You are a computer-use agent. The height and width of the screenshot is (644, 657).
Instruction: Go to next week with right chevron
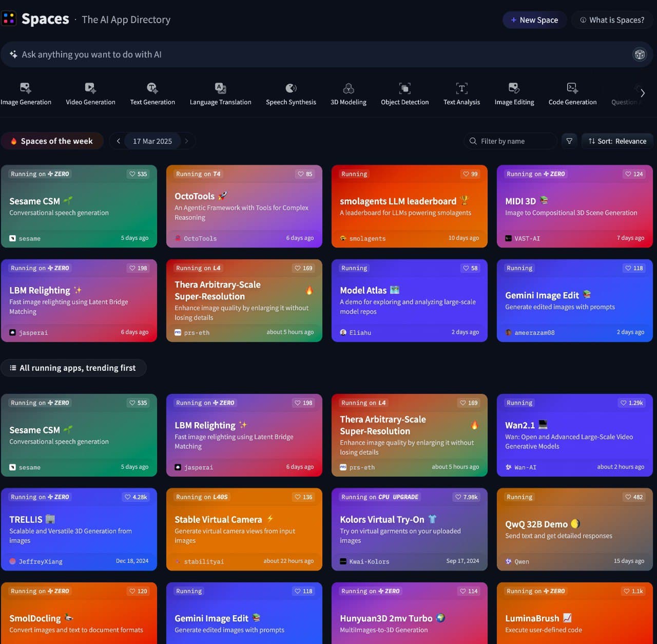186,141
